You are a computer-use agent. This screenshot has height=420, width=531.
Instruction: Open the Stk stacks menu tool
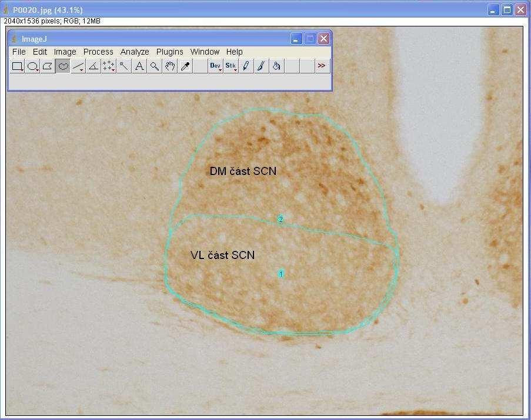tap(231, 66)
